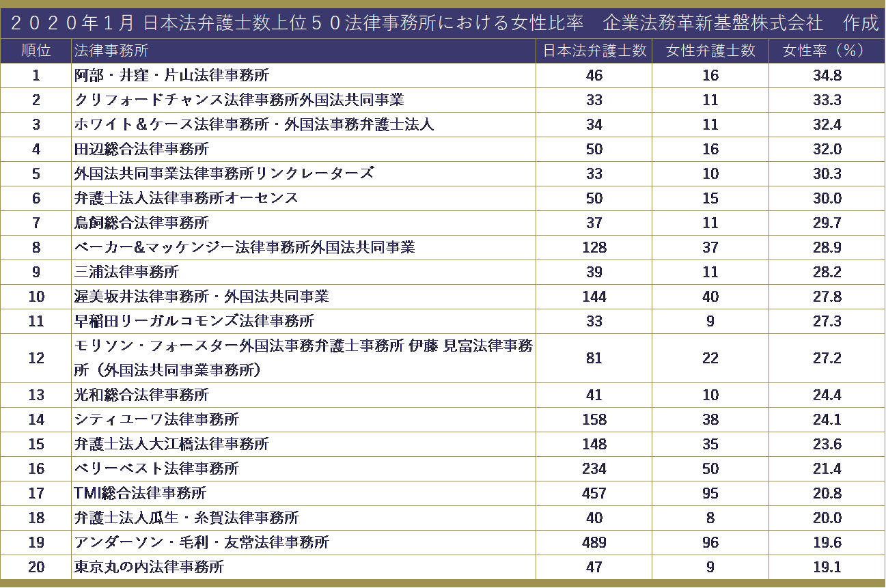Click the 日本法弁護士数 column header
Viewport: 886px width, 588px height.
(594, 51)
